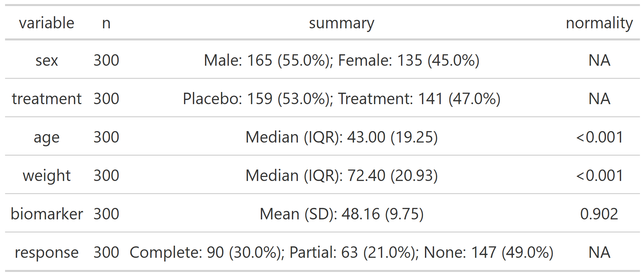The width and height of the screenshot is (644, 276).
Task: Click the age Median (IQR) 43.00 cell
Action: (x=341, y=137)
